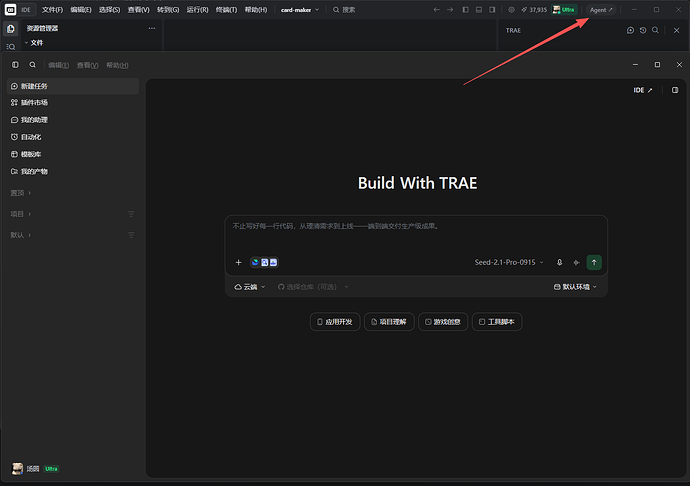Viewport: 690px width, 486px height.
Task: Click the filter icon next to 项目
Action: (x=131, y=214)
